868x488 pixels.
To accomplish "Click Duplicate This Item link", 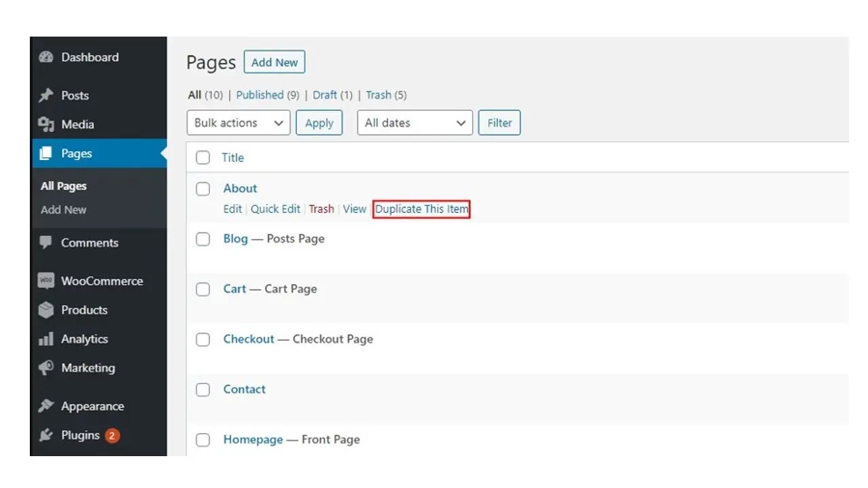I will [x=421, y=209].
